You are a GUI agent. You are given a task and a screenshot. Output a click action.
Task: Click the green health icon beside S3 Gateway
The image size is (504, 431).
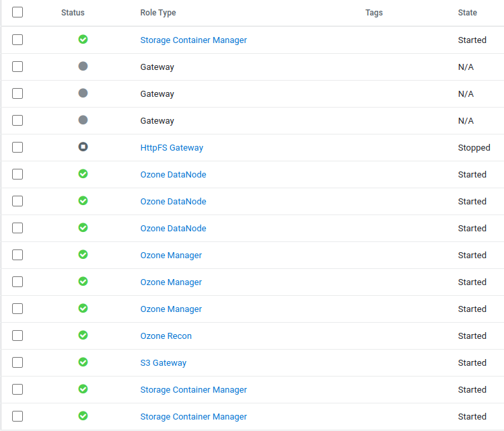83,362
